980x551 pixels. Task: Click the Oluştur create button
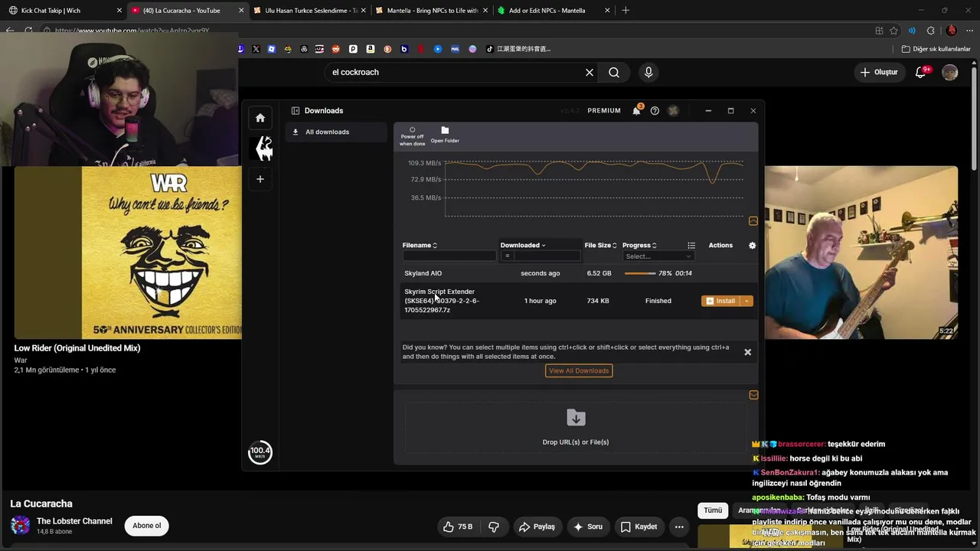click(x=878, y=73)
